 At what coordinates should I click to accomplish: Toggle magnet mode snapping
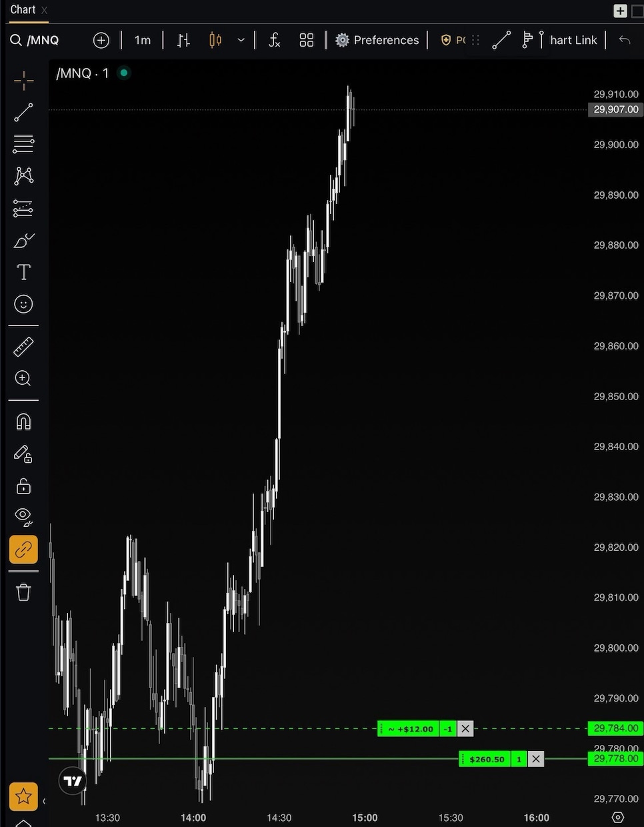[23, 422]
